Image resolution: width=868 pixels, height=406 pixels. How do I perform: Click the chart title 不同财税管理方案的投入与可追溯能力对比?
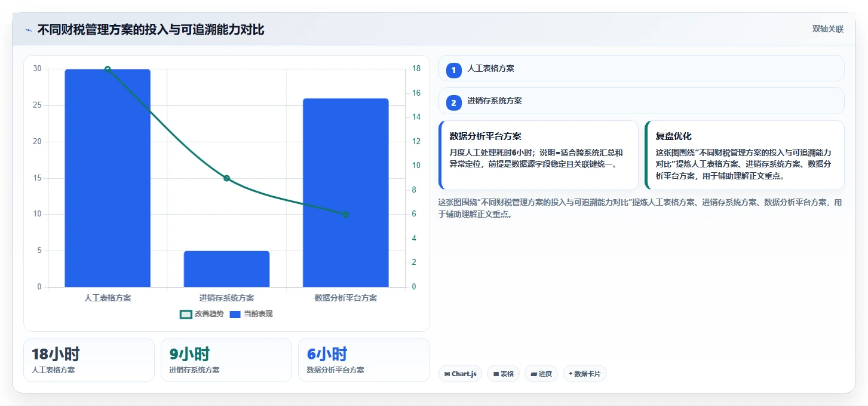coord(151,30)
